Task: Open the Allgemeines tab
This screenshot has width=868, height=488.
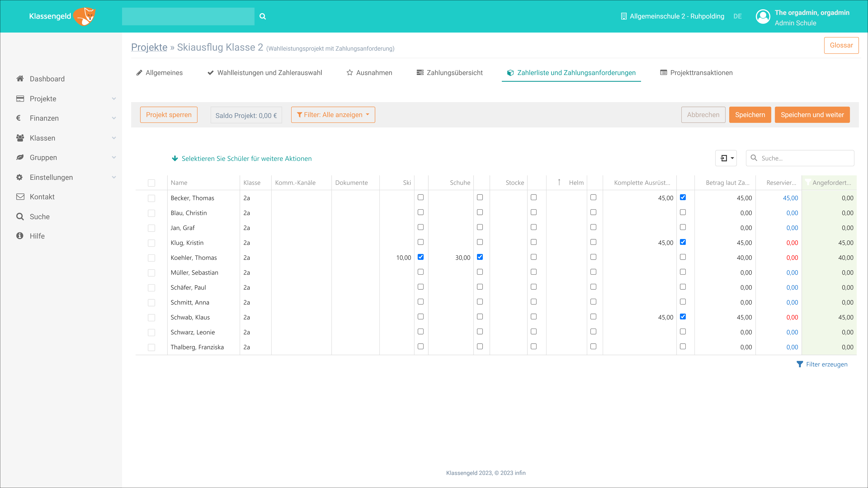Action: [159, 73]
